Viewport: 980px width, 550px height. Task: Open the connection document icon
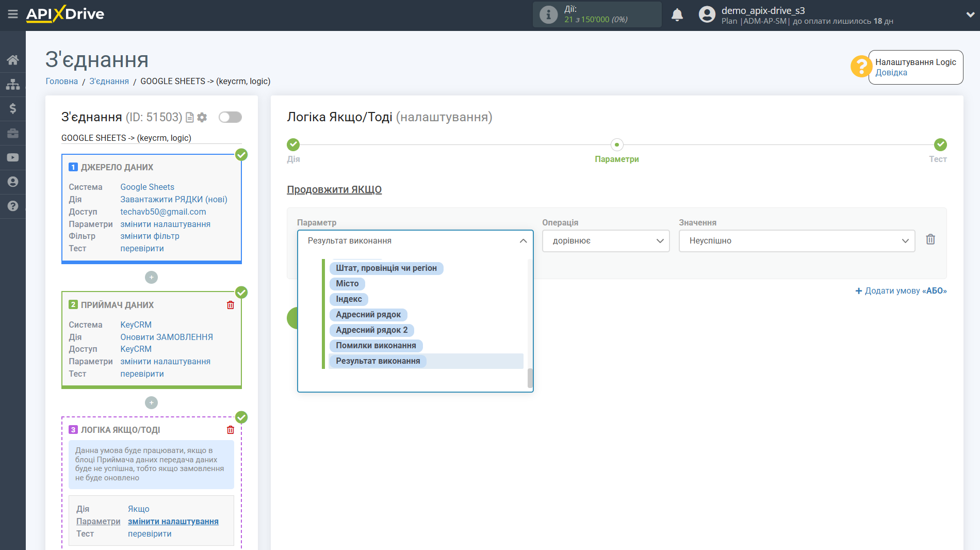[x=190, y=118]
